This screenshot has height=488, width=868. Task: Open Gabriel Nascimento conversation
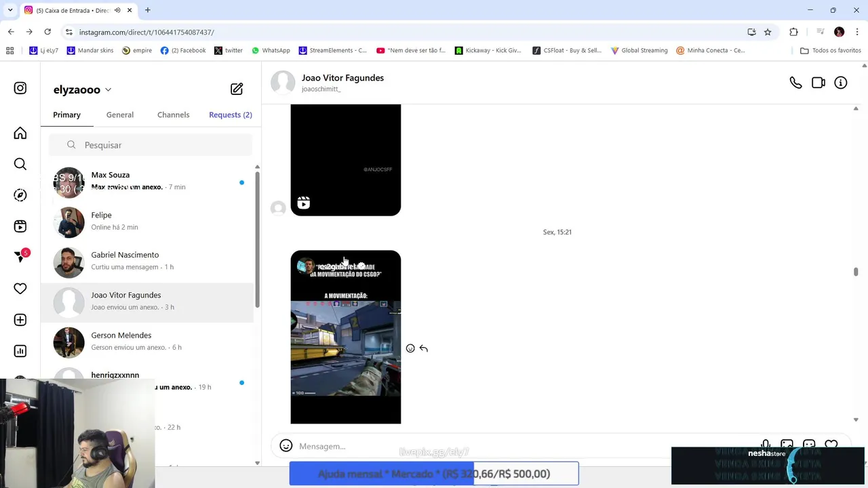pos(148,262)
